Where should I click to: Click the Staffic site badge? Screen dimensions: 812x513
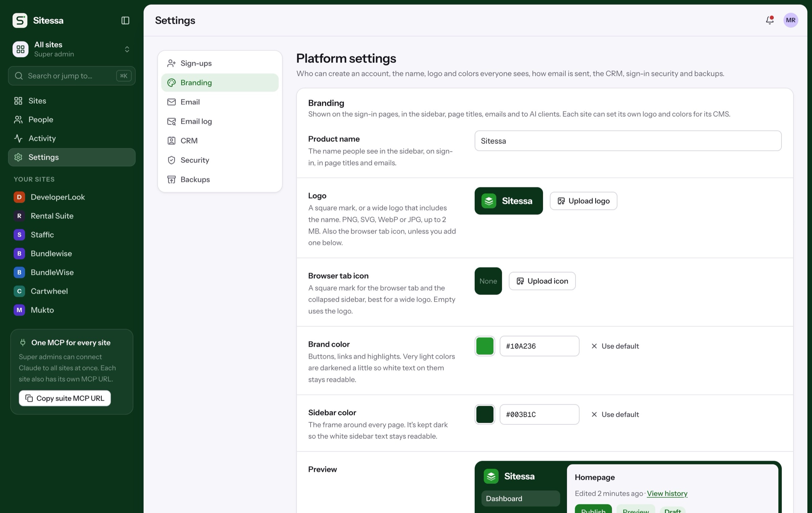tap(19, 235)
